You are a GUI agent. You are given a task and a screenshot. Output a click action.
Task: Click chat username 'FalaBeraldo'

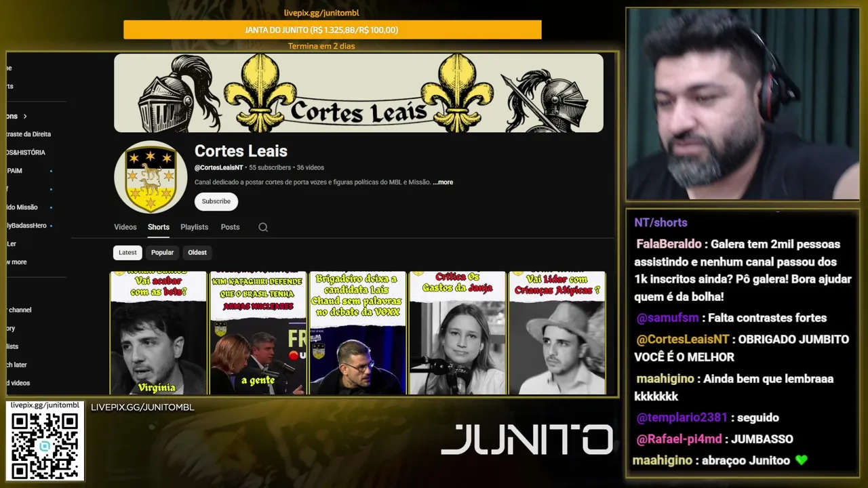pos(669,244)
